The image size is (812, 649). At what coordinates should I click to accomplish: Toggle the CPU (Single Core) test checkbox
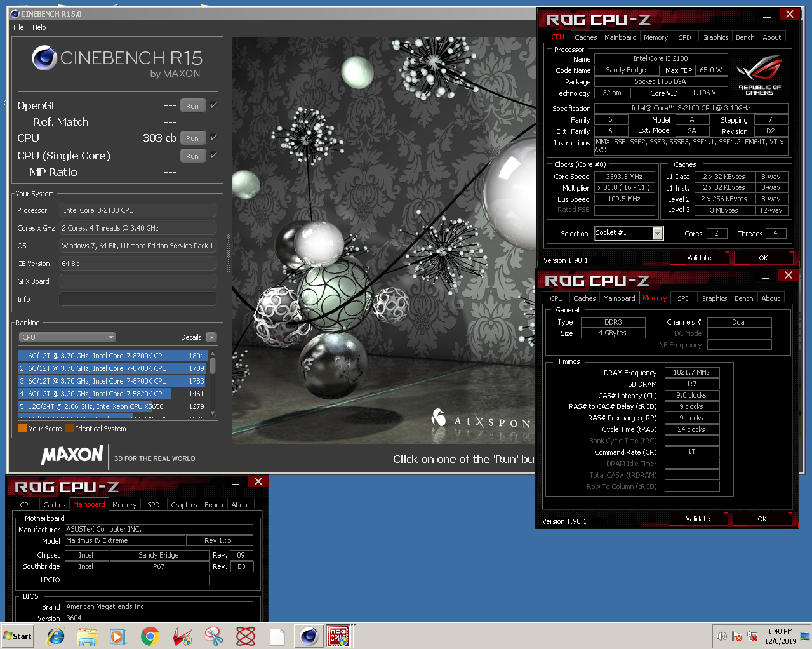[214, 156]
